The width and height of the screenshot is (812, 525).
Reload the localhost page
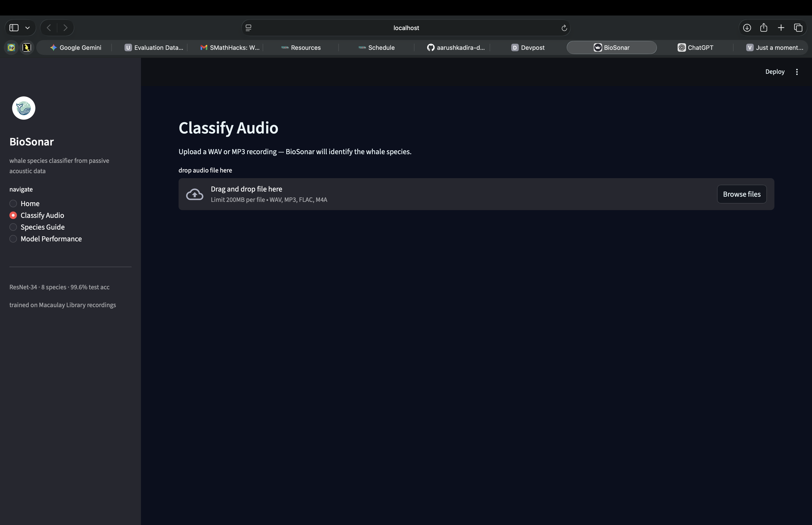tap(564, 28)
